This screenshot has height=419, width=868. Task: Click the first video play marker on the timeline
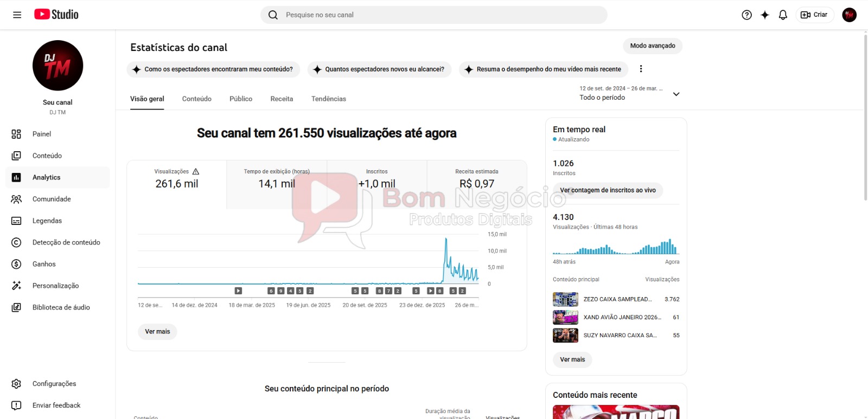[238, 291]
